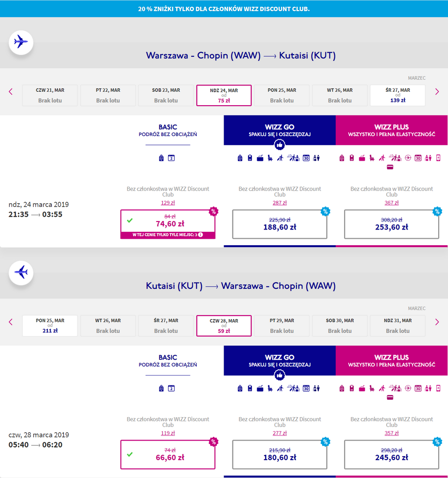Click blue percent badge on 245,60 zł fare
Screen dimensions: 448x478
[437, 442]
